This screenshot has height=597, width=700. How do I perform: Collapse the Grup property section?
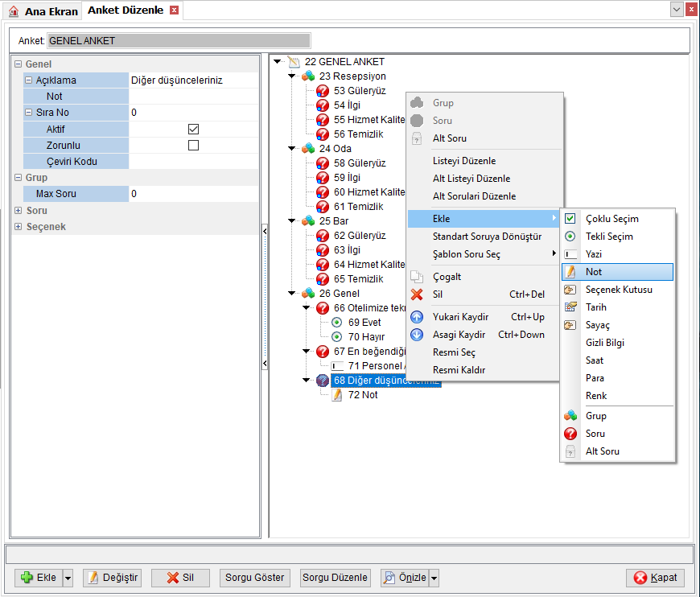point(18,177)
